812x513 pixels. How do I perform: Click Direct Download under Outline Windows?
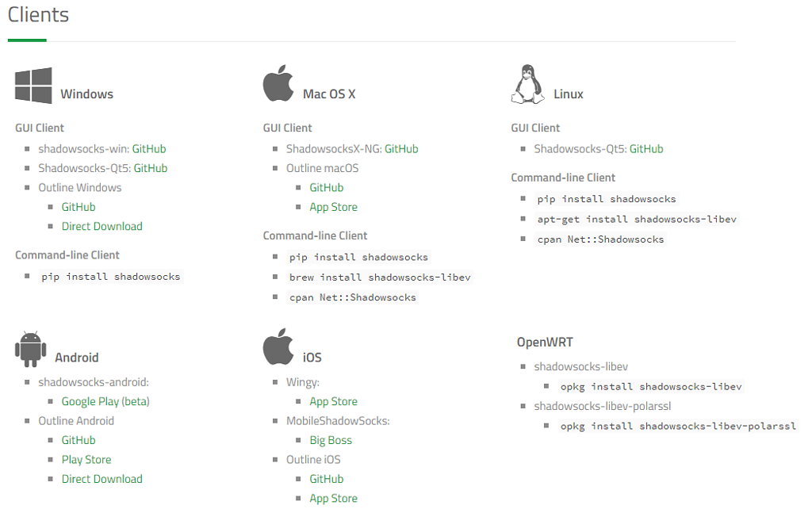coord(102,226)
